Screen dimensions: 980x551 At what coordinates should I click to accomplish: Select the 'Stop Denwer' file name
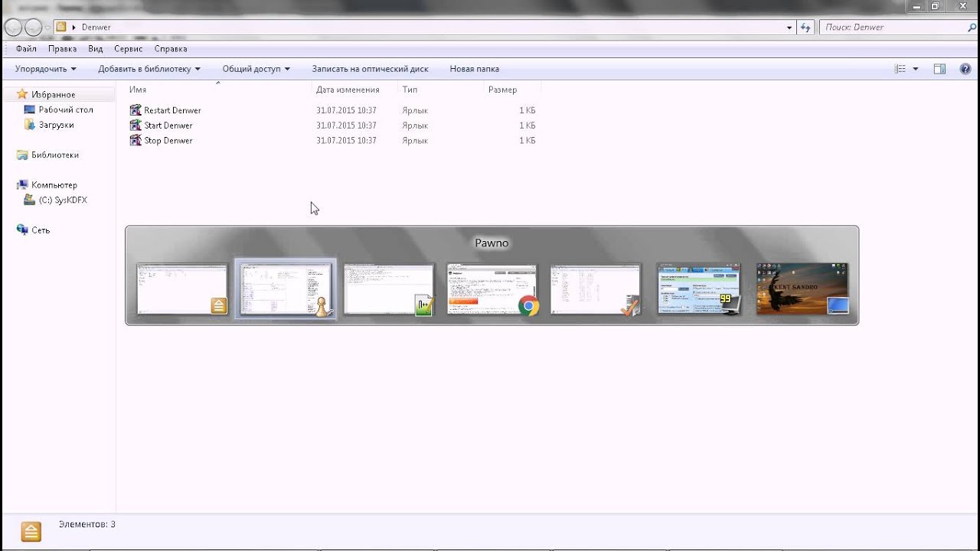[168, 141]
